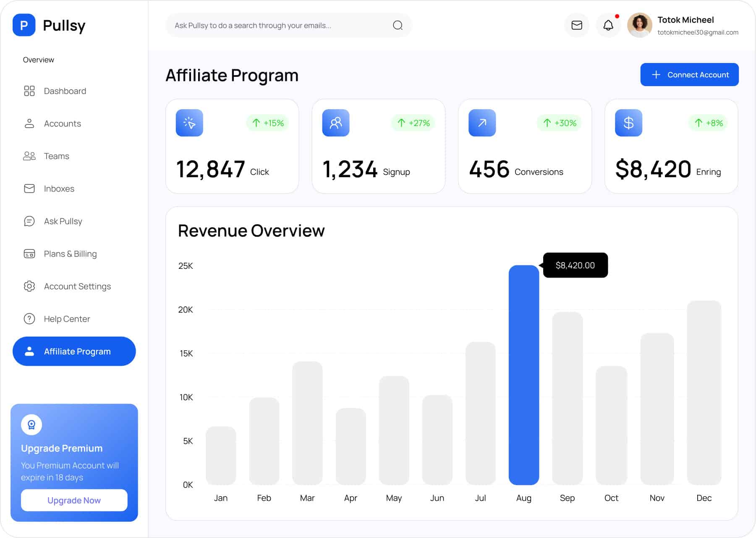
Task: Click the Connect Account button
Action: click(x=689, y=75)
